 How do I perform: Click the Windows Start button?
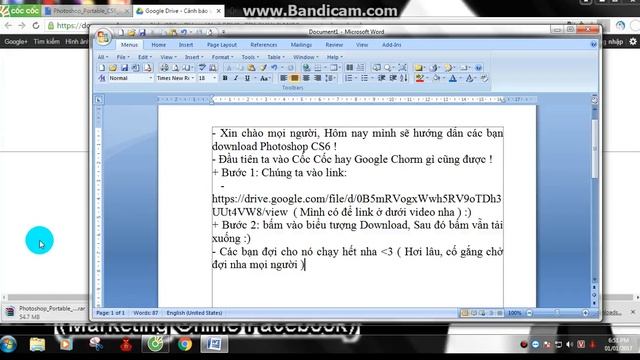(9, 344)
